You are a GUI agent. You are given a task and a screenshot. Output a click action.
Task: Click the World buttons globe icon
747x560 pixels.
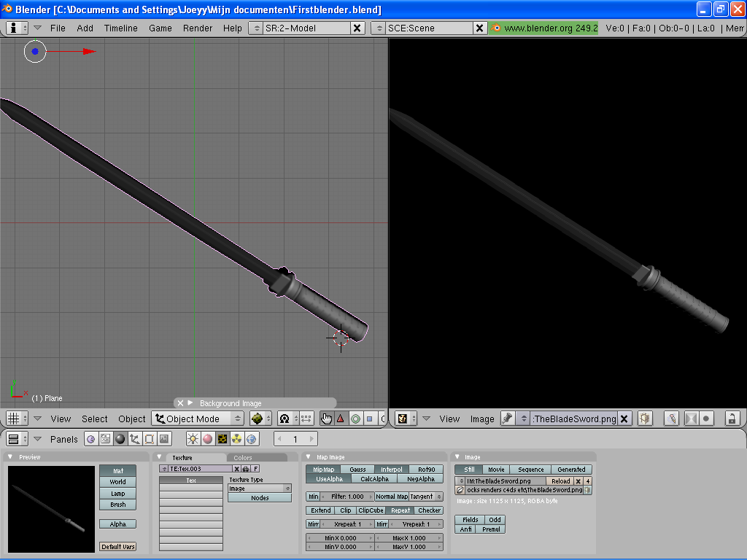pos(252,439)
